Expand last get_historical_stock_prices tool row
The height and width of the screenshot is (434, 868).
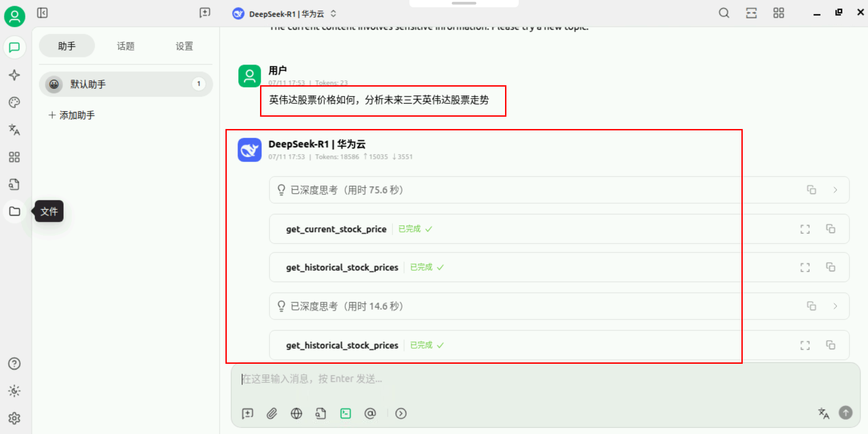point(559,345)
